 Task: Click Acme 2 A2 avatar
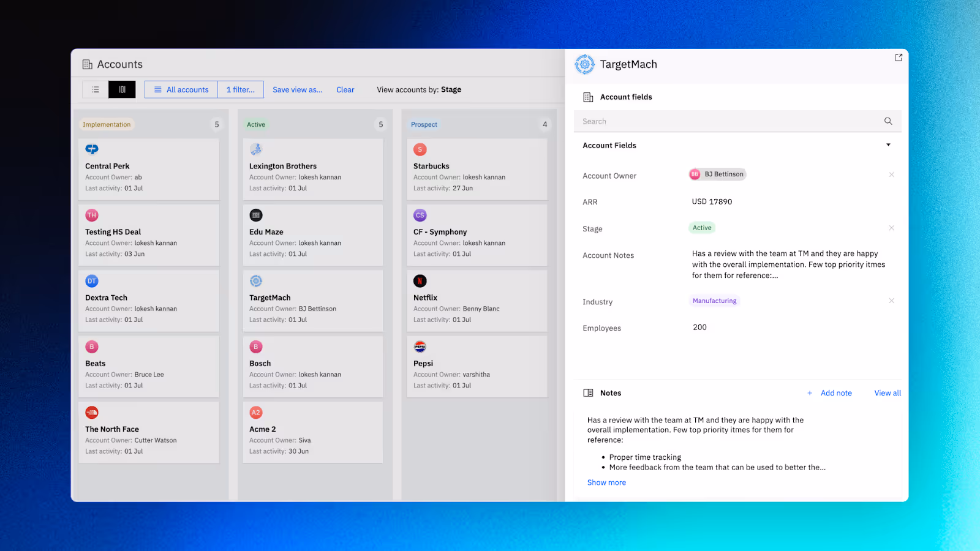click(x=256, y=413)
